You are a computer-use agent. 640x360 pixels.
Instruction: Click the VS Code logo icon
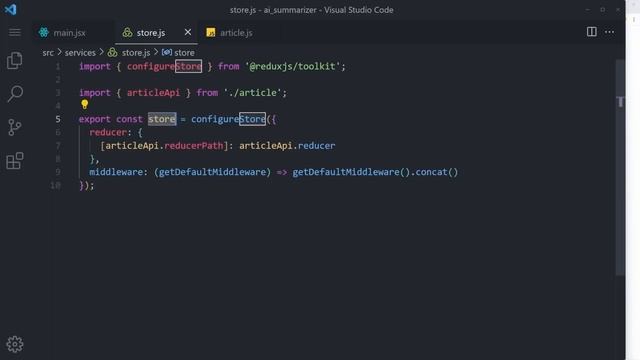[11, 9]
